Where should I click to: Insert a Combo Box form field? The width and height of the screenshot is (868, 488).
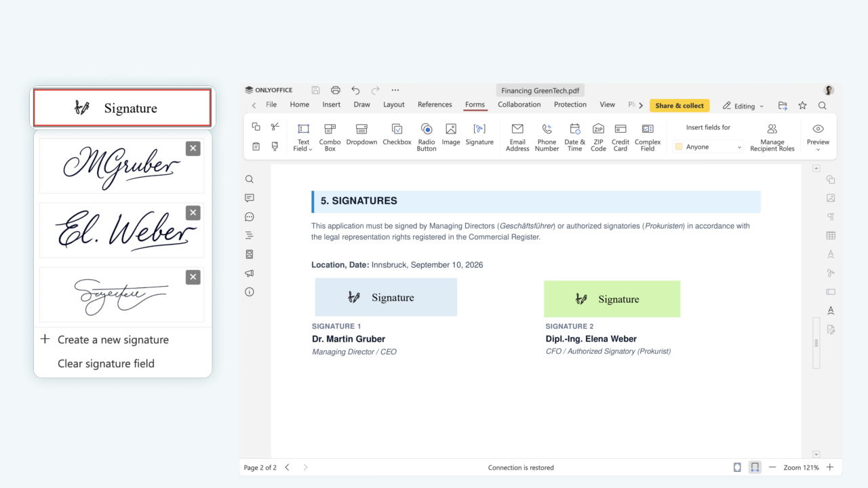coord(330,138)
